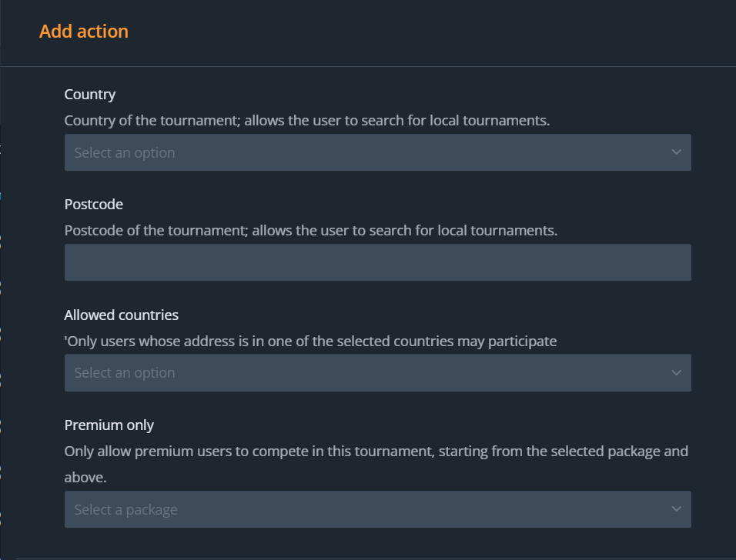Click the Premium only field label
736x560 pixels.
point(109,425)
